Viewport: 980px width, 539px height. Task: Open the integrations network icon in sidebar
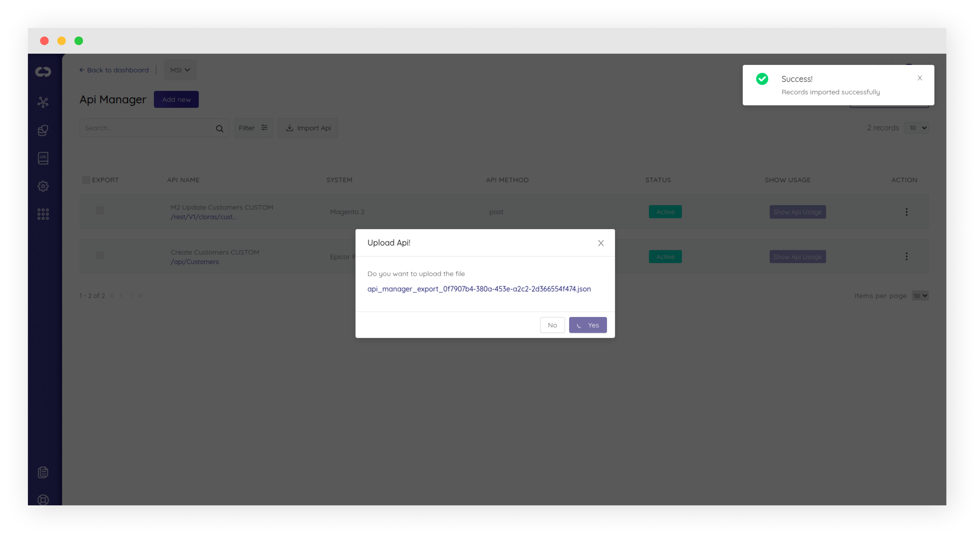[x=43, y=102]
